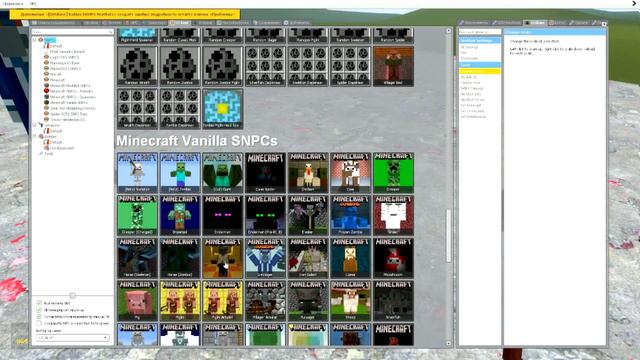Select the Llama NPC tile
Image resolution: width=640 pixels, height=360 pixels.
coord(351,258)
